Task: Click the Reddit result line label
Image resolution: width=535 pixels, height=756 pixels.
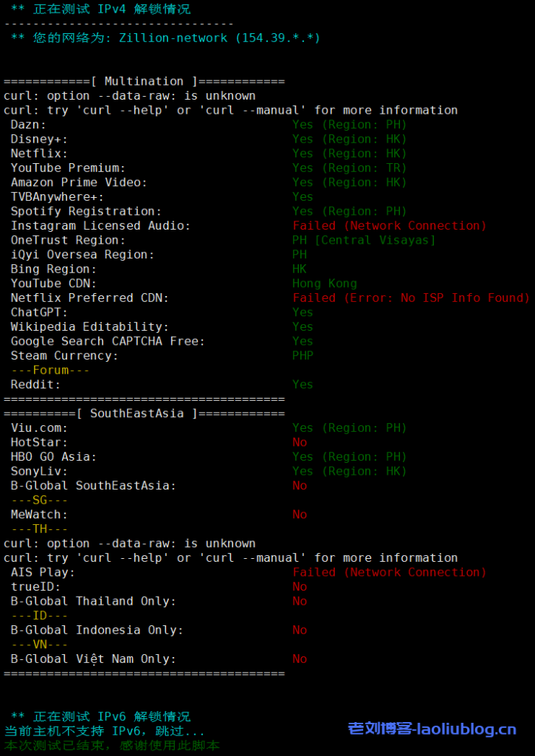Action: [36, 385]
